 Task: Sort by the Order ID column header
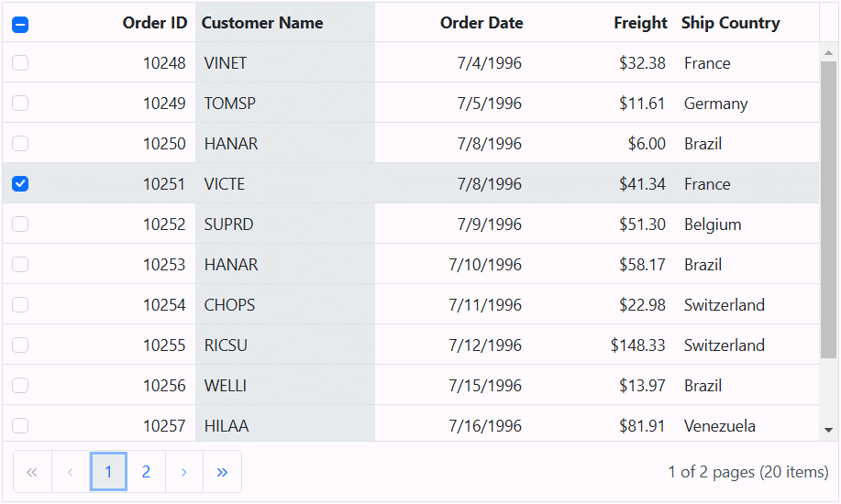154,23
